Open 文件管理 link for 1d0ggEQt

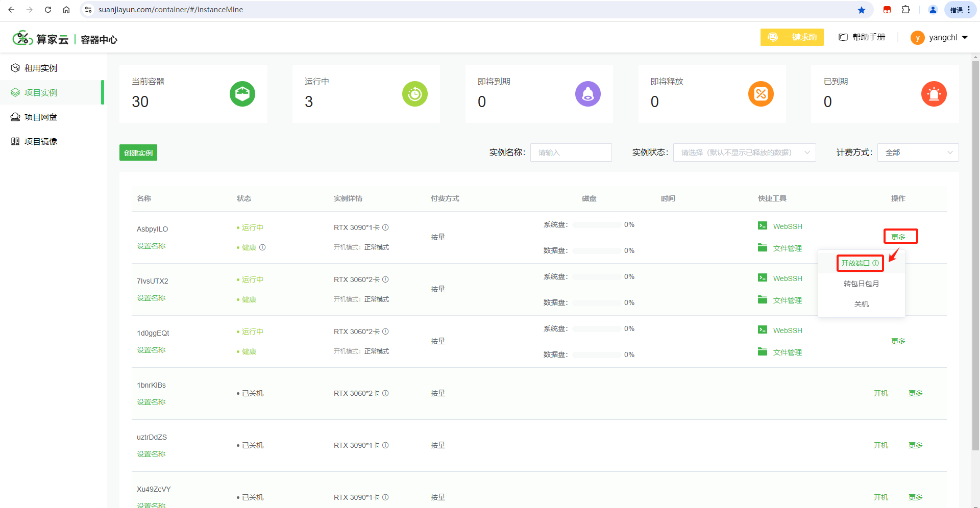point(788,352)
